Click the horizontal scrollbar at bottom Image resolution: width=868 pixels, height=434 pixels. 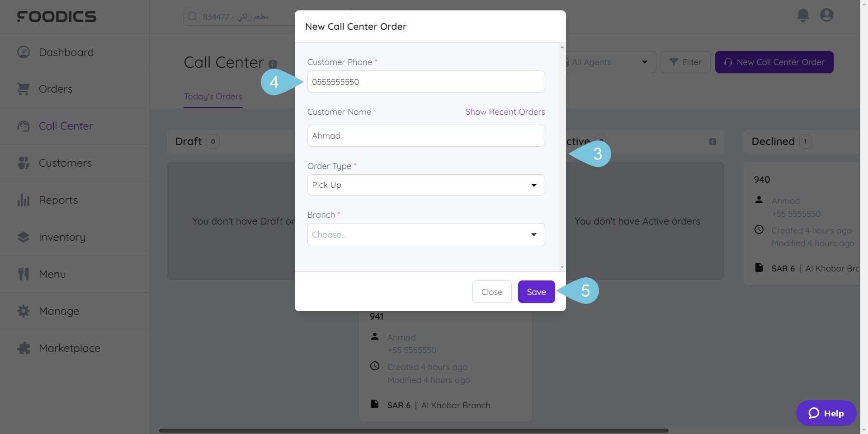pos(414,430)
